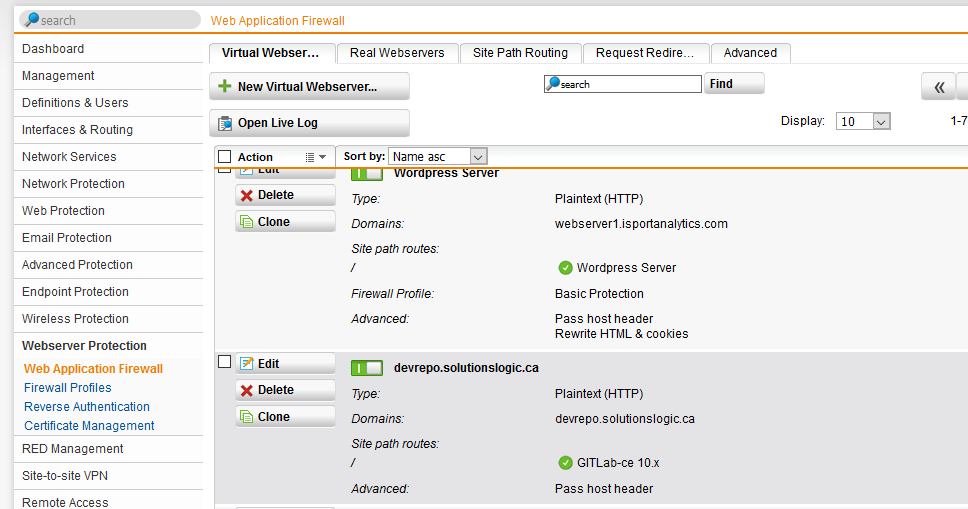Viewport: 968px width, 509px height.
Task: Click the Edit pencil icon for devrepo.solutionslogic.ca
Action: coord(246,363)
